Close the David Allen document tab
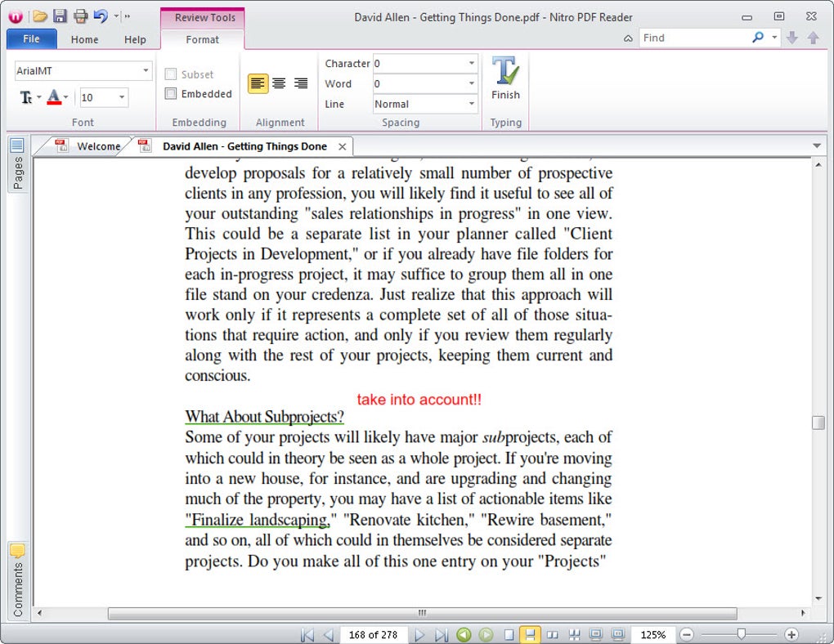 pos(342,147)
